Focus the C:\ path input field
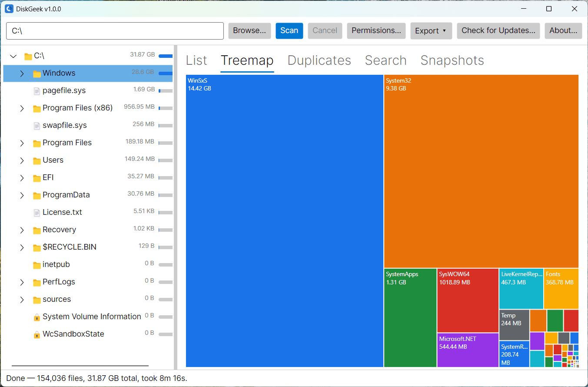The width and height of the screenshot is (588, 387). [x=115, y=31]
